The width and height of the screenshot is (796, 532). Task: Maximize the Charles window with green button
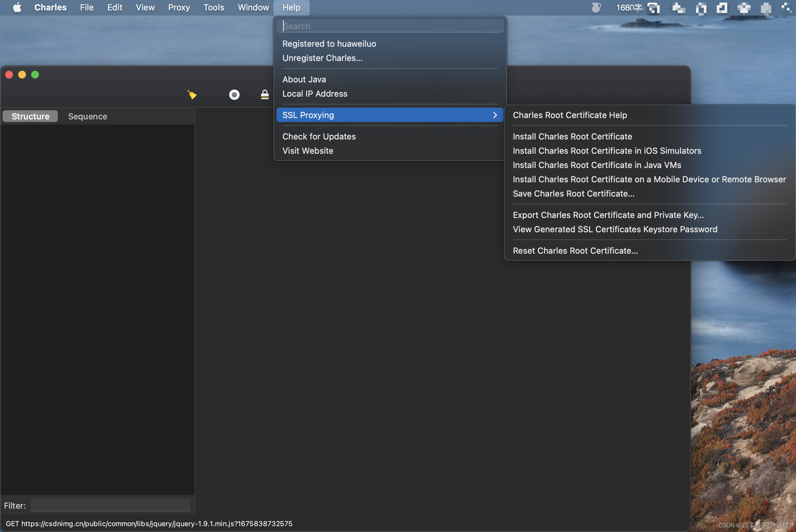pos(35,75)
